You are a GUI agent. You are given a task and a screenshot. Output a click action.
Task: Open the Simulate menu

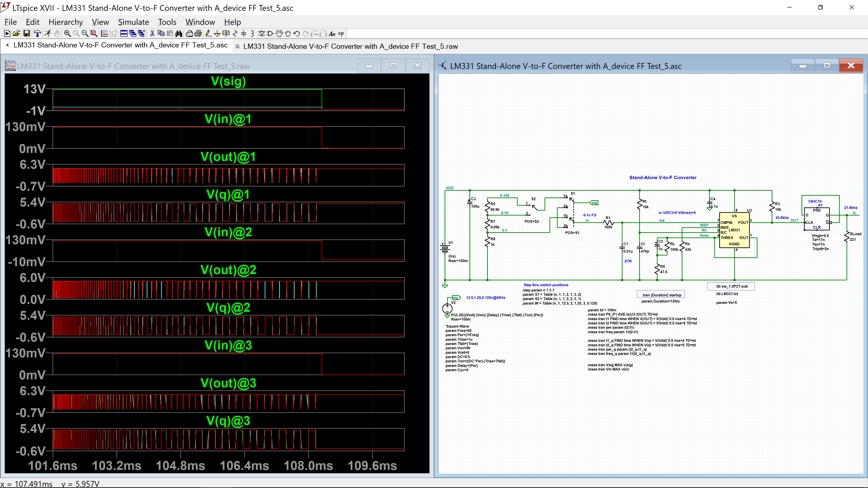(133, 22)
